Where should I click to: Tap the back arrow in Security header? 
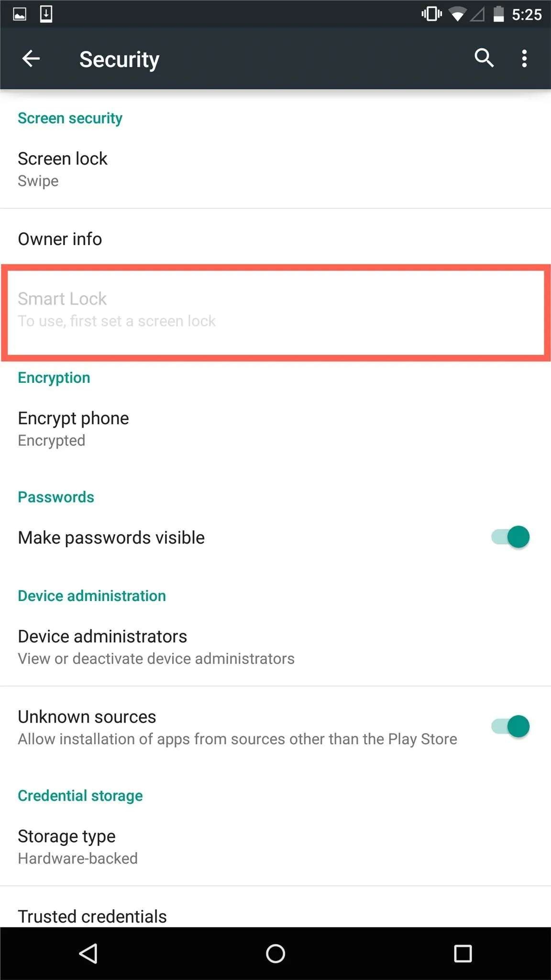click(31, 59)
